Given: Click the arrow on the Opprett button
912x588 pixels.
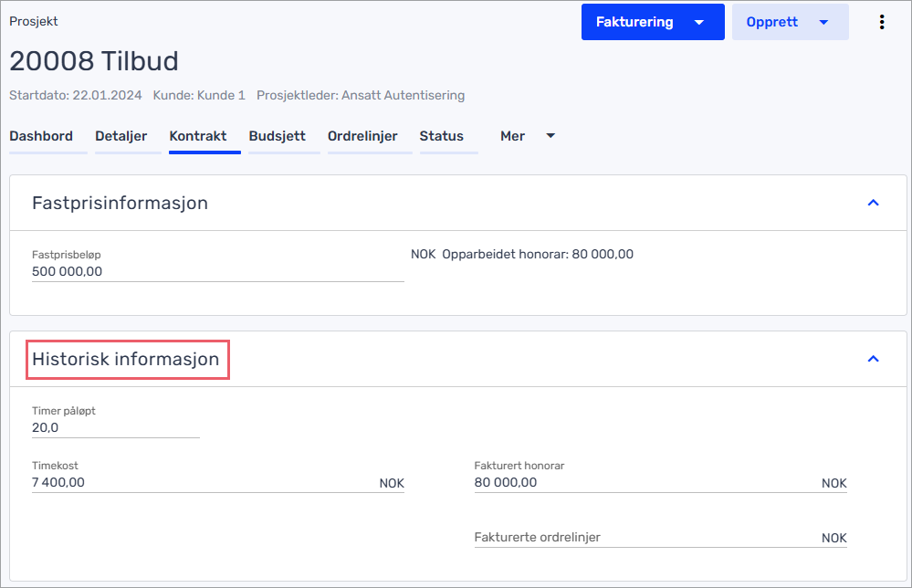Looking at the screenshot, I should coord(823,22).
